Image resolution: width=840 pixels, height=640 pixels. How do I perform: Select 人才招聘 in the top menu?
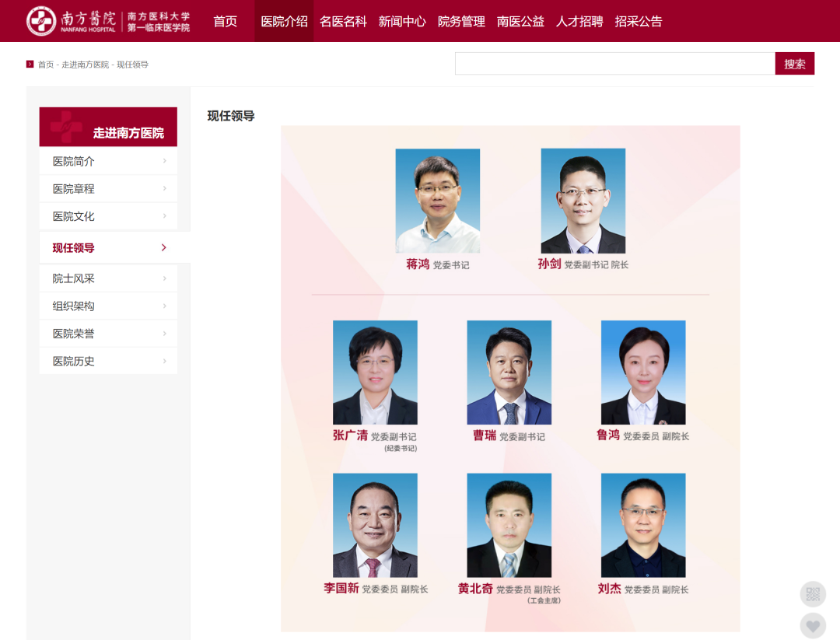pos(579,22)
